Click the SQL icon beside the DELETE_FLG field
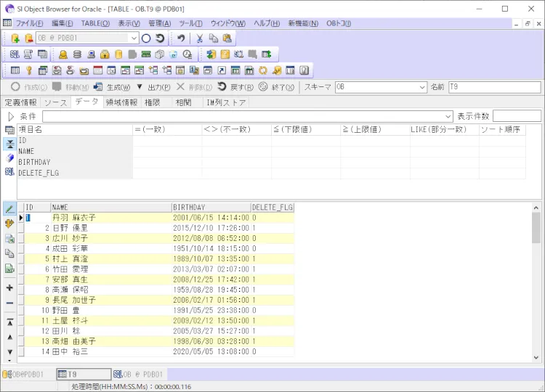The height and width of the screenshot is (392, 545). coord(9,173)
